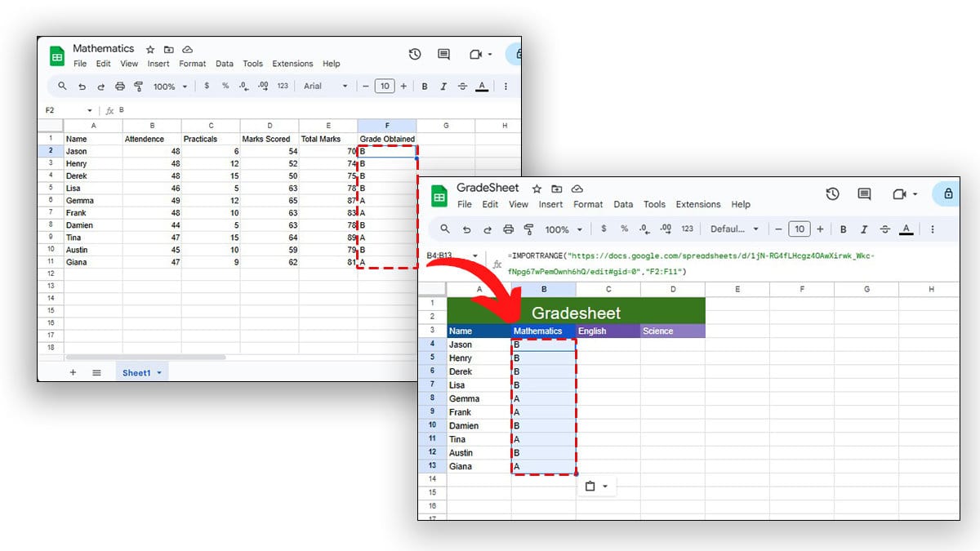Image resolution: width=980 pixels, height=551 pixels.
Task: Open the 100% zoom dropdown in Mathematics
Action: click(x=168, y=86)
